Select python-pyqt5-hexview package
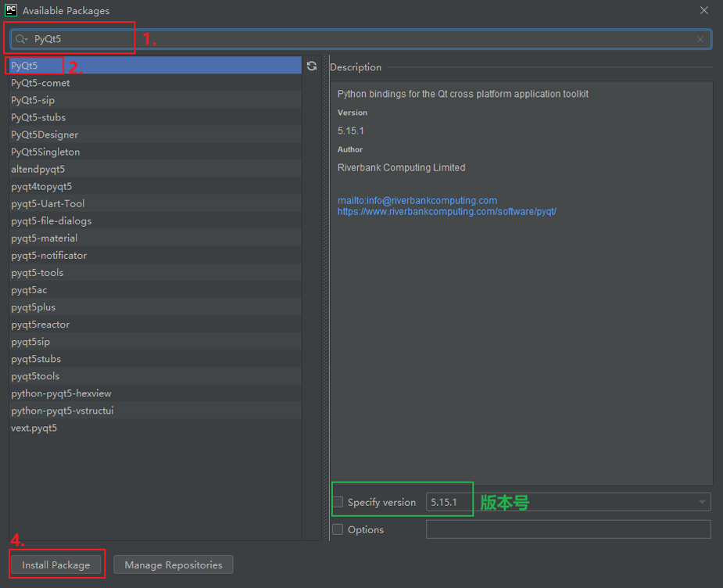The image size is (723, 588). point(156,393)
